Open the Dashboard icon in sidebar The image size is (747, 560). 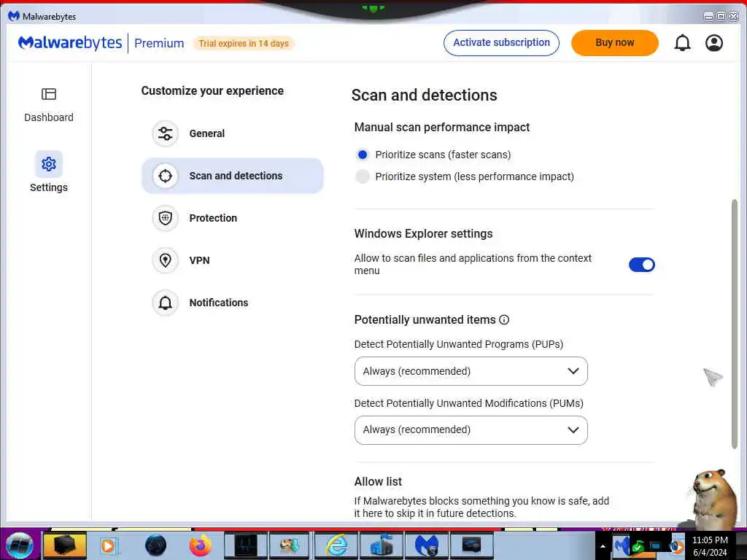[x=49, y=94]
